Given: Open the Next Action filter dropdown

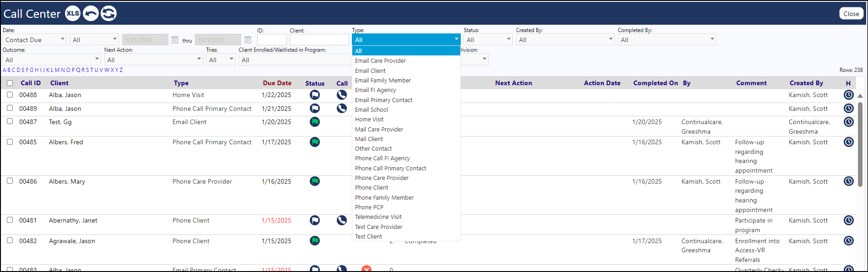Looking at the screenshot, I should point(153,60).
